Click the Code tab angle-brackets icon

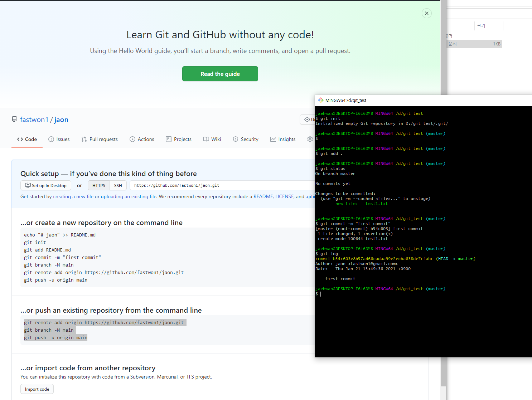click(x=20, y=139)
